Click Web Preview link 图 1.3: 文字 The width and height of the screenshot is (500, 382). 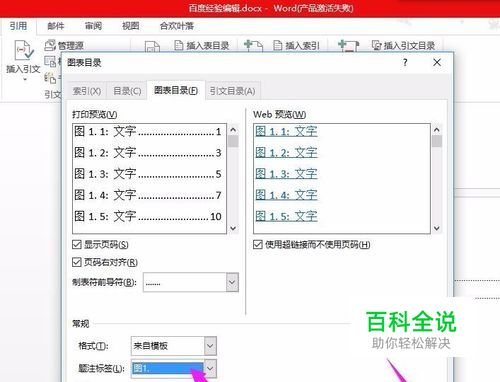[286, 174]
